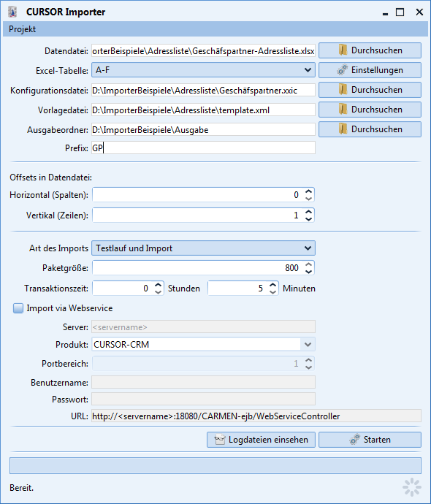
Task: Open the Projekt menu
Action: click(22, 29)
